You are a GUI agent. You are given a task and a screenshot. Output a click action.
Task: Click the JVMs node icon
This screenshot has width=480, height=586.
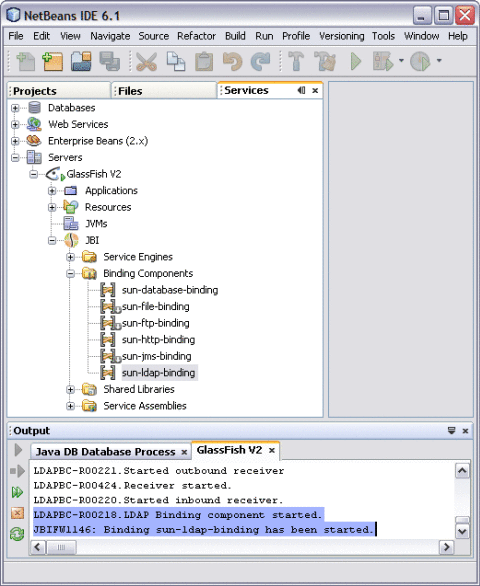point(71,223)
